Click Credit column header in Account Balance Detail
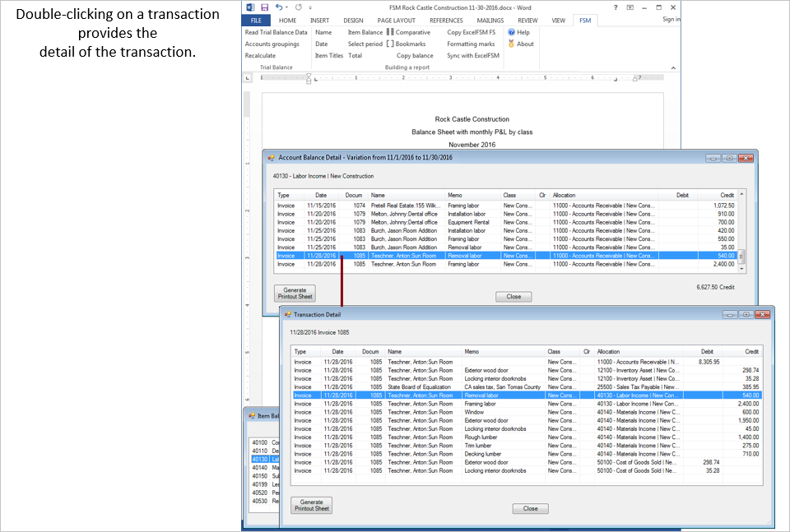 [x=718, y=195]
